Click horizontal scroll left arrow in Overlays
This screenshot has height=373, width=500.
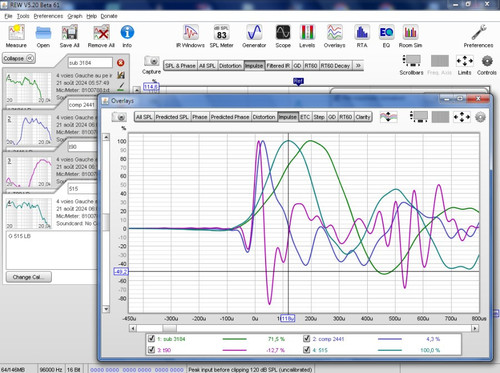click(133, 328)
